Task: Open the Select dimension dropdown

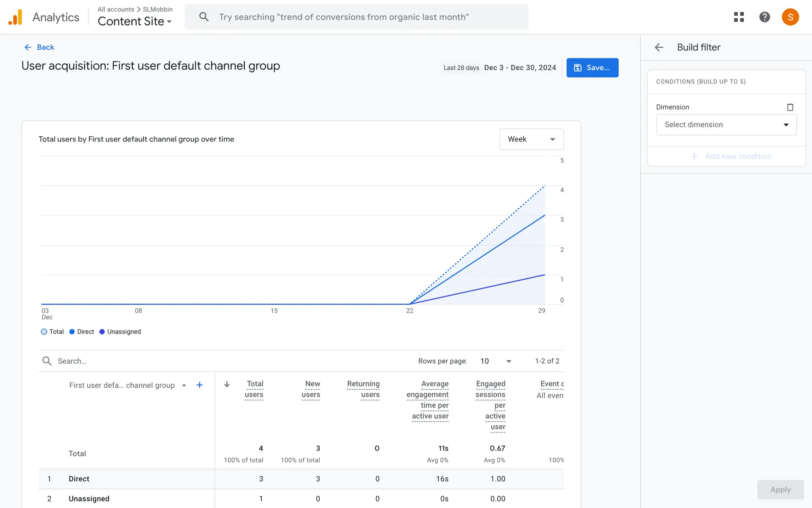Action: click(726, 125)
